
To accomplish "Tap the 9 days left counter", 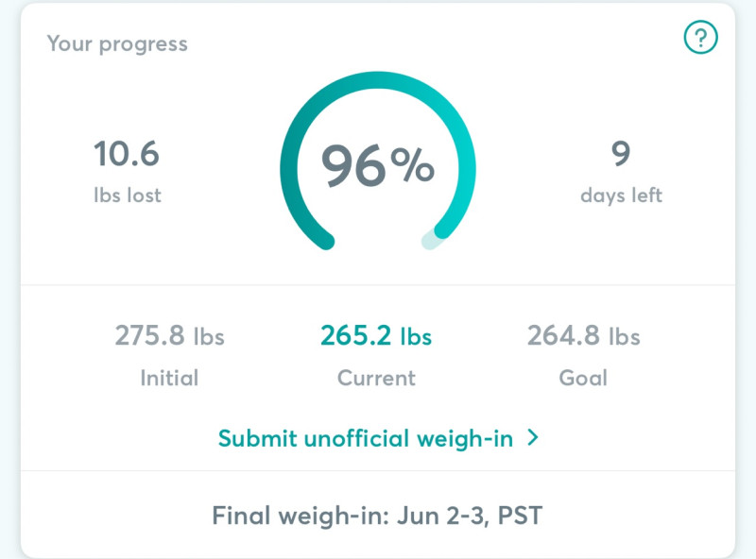I will pyautogui.click(x=621, y=154).
